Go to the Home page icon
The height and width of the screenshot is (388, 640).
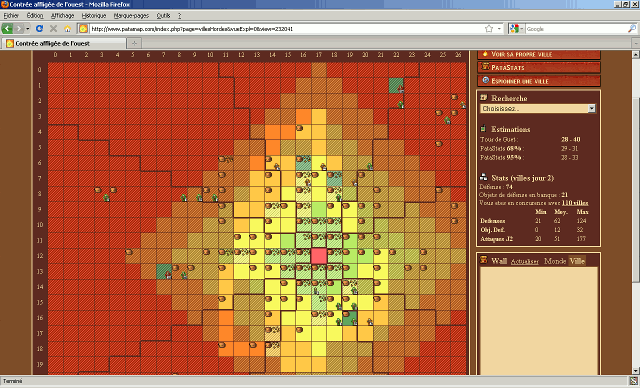[x=67, y=29]
